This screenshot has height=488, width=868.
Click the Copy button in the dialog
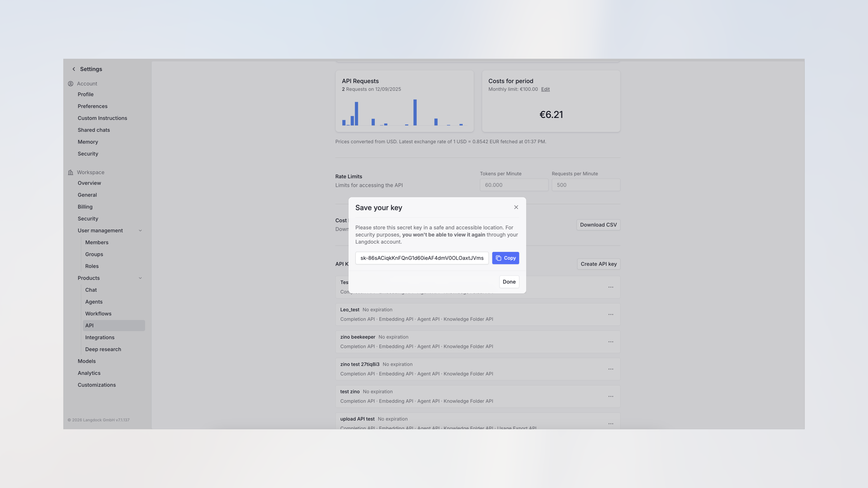505,258
